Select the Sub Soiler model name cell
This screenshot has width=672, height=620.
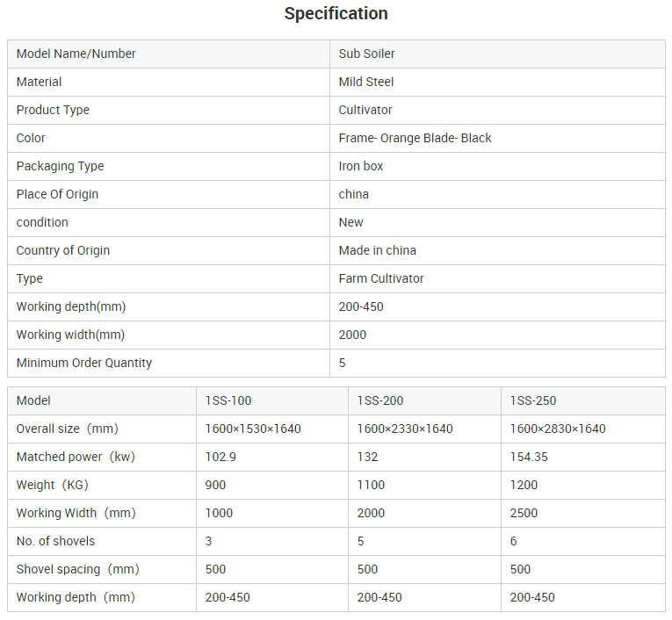497,54
